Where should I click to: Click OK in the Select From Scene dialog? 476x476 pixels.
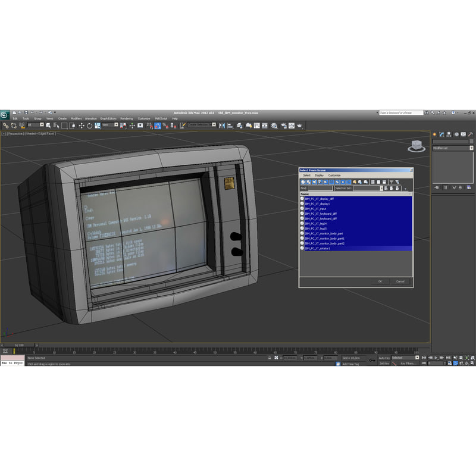(380, 281)
